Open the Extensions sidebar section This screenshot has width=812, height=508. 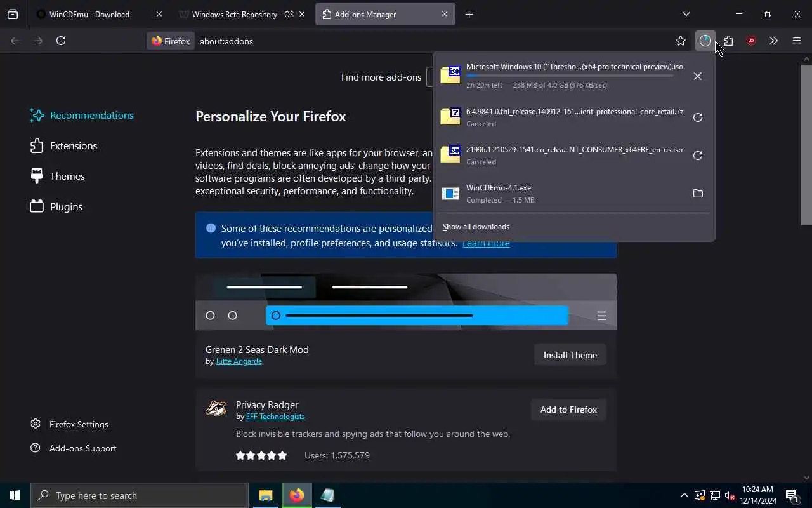[x=63, y=145]
